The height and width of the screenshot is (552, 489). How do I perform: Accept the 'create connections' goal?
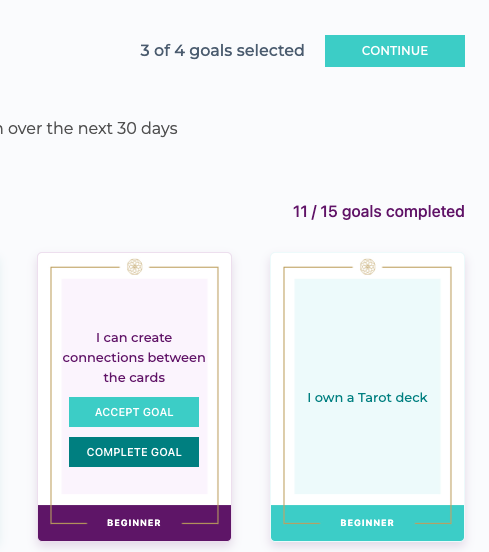coord(134,412)
